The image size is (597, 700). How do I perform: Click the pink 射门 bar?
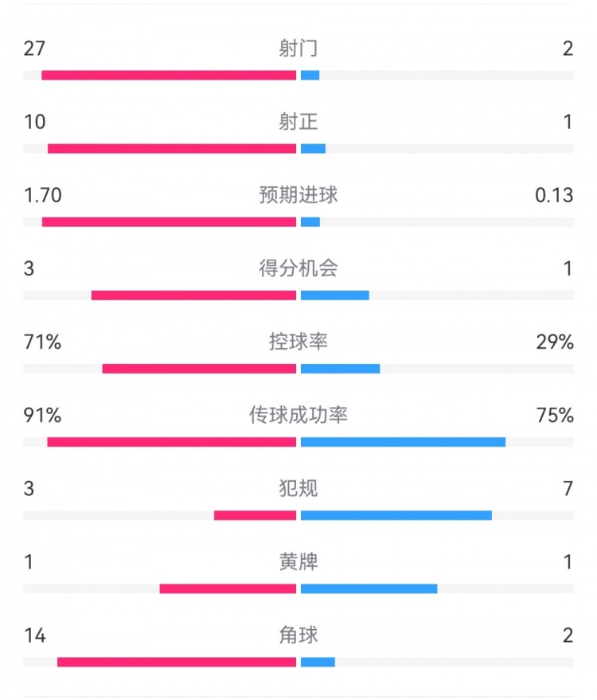pyautogui.click(x=169, y=76)
